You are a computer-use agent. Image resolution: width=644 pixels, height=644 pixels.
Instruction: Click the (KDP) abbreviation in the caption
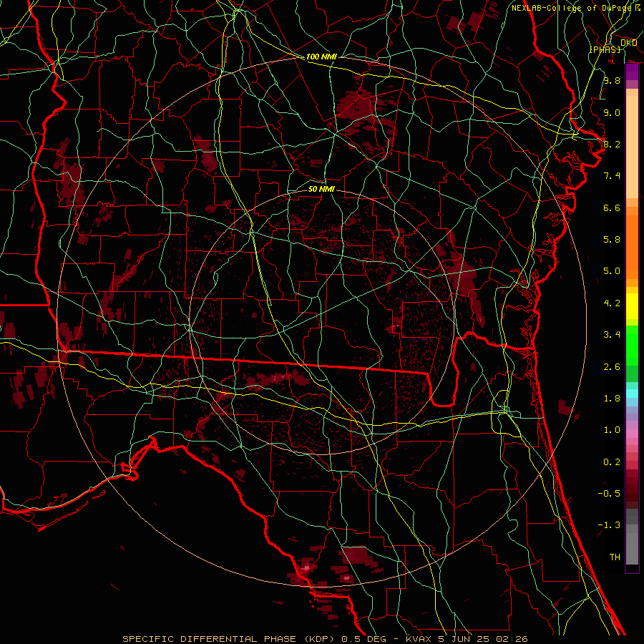point(320,639)
